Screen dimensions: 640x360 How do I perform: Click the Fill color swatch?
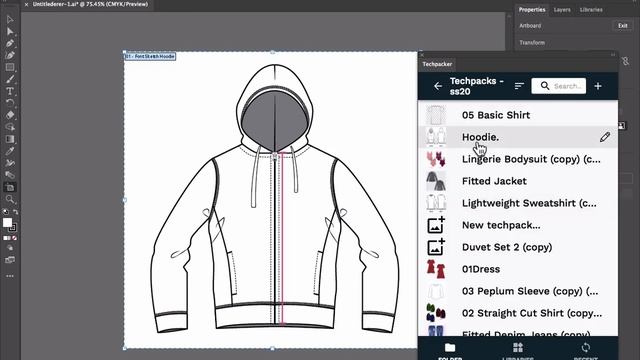coord(7,222)
